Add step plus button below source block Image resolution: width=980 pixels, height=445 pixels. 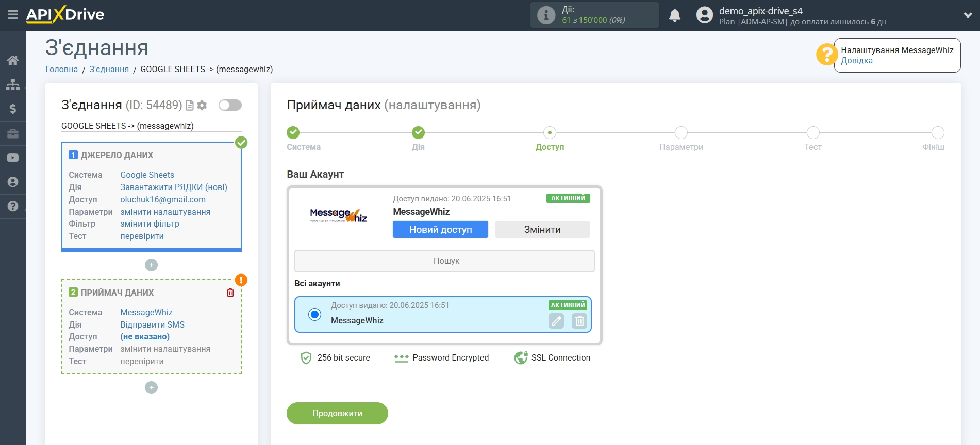[151, 265]
